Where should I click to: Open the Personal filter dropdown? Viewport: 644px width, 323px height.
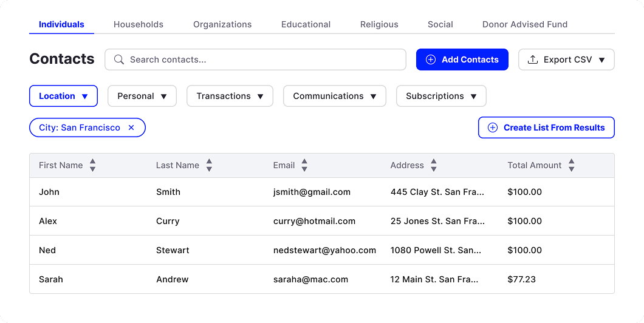pos(142,96)
